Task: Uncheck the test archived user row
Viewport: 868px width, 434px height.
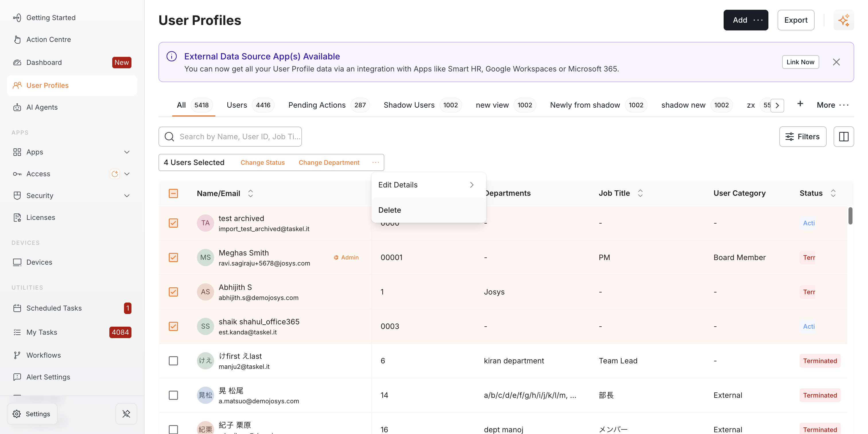Action: coord(173,223)
